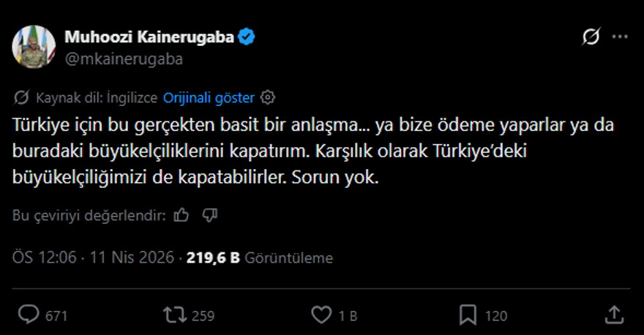The height and width of the screenshot is (335, 644).
Task: Toggle bookmark on this post
Action: (468, 315)
